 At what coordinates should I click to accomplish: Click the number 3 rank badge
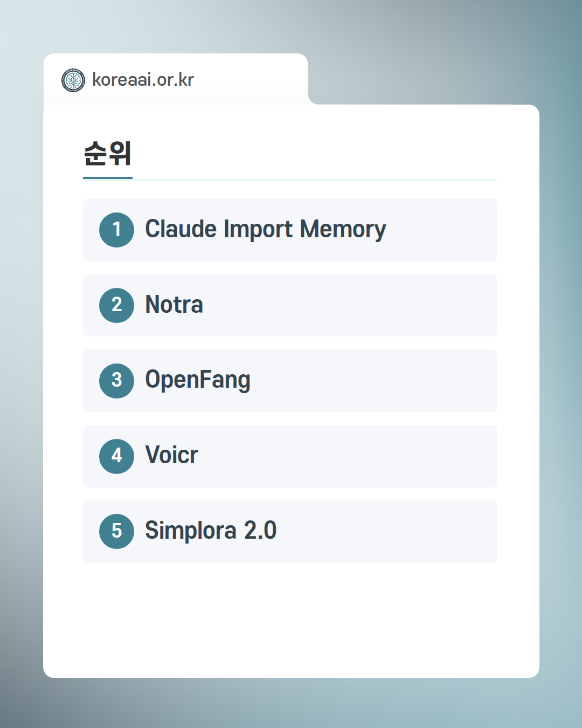(x=116, y=381)
